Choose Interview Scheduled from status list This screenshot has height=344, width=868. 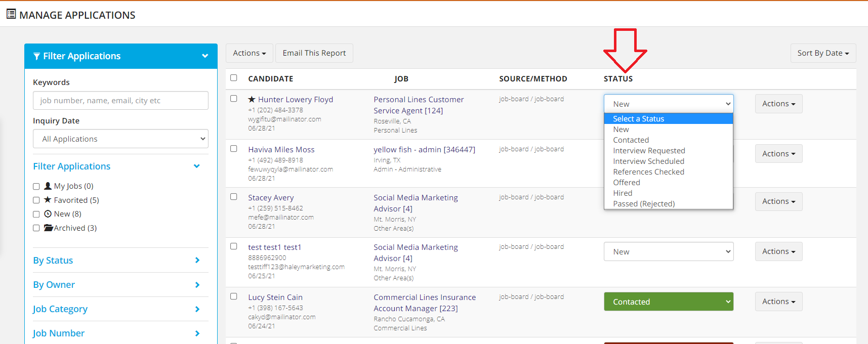(x=648, y=161)
